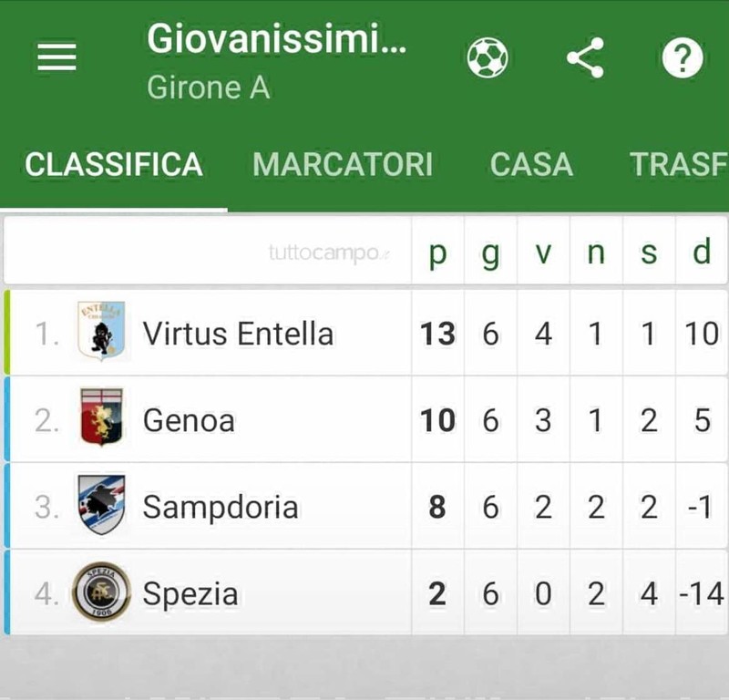729x700 pixels.
Task: Tap the Genoa crest logo
Action: 101,417
